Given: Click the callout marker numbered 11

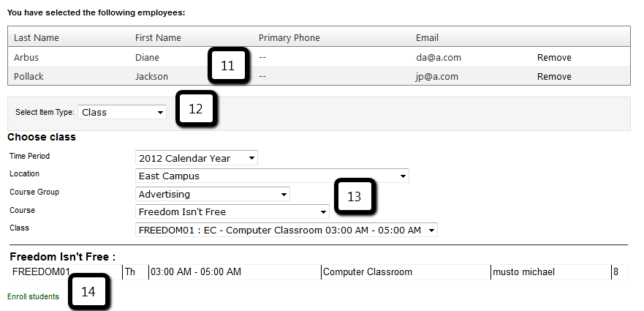Looking at the screenshot, I should click(x=227, y=66).
